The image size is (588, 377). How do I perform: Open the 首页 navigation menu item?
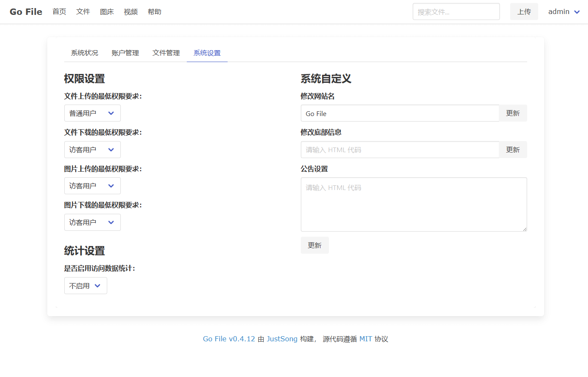point(59,11)
